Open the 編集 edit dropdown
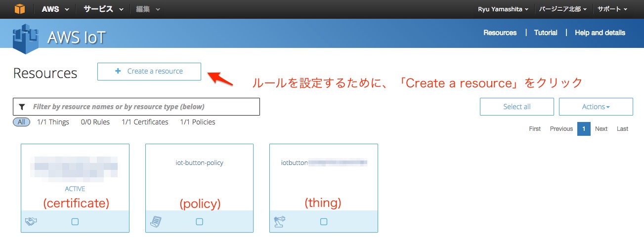 tap(148, 9)
